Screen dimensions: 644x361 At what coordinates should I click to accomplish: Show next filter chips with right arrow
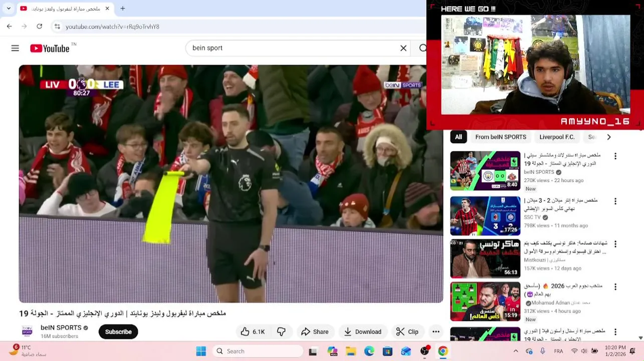(609, 137)
